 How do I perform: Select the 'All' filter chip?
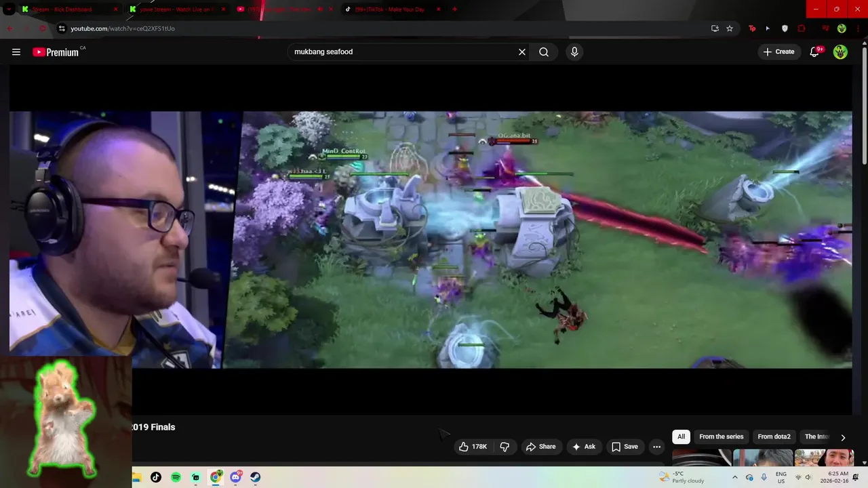click(681, 436)
